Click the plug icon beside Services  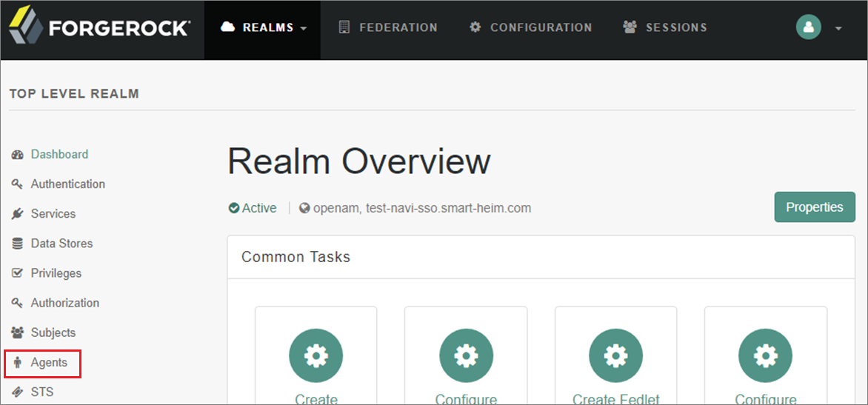tap(17, 214)
